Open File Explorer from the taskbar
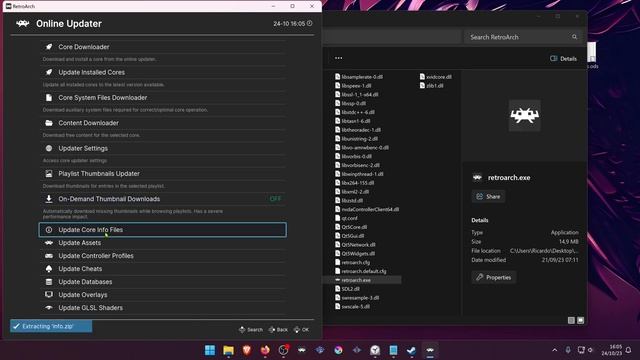The height and width of the screenshot is (360, 640). [x=228, y=350]
